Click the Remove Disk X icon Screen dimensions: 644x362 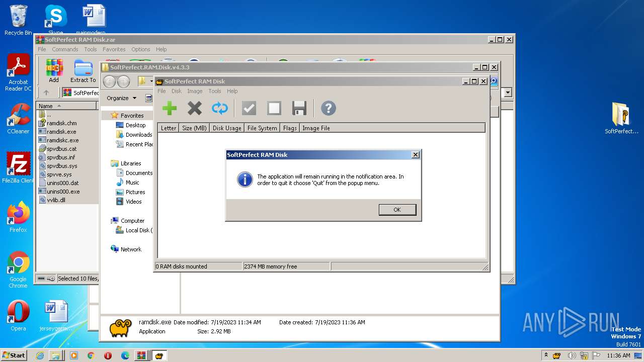click(195, 108)
